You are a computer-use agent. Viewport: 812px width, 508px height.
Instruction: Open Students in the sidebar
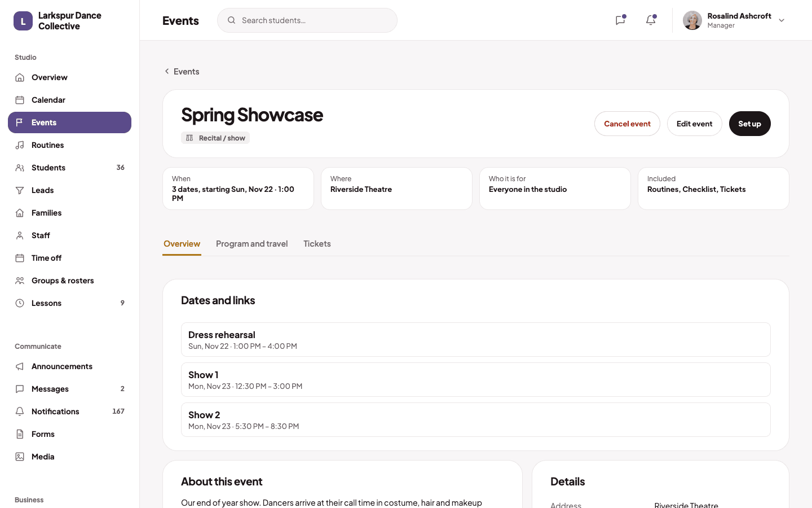click(x=69, y=168)
